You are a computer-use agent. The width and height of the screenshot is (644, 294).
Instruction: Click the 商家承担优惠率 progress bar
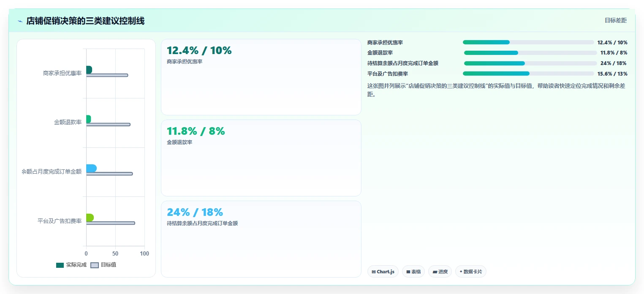[x=528, y=42]
